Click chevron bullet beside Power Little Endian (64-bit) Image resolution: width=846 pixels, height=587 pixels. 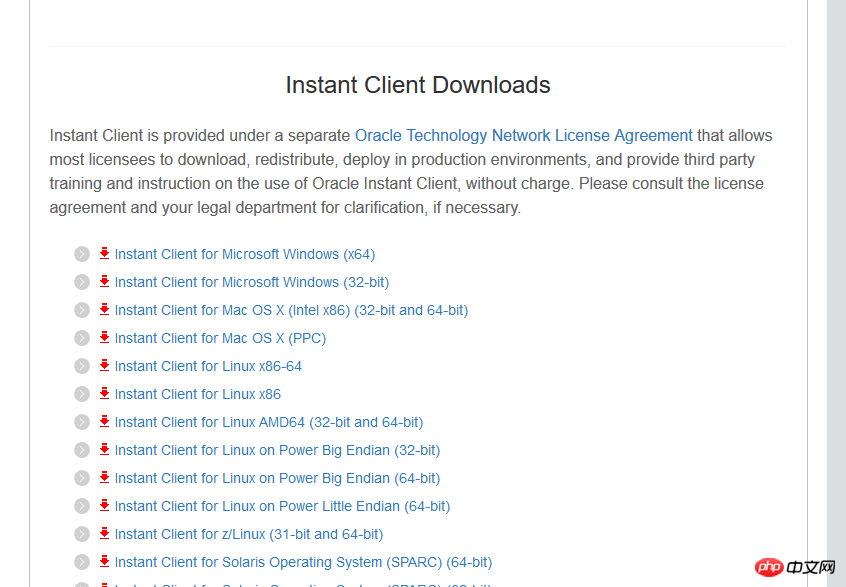pos(82,507)
